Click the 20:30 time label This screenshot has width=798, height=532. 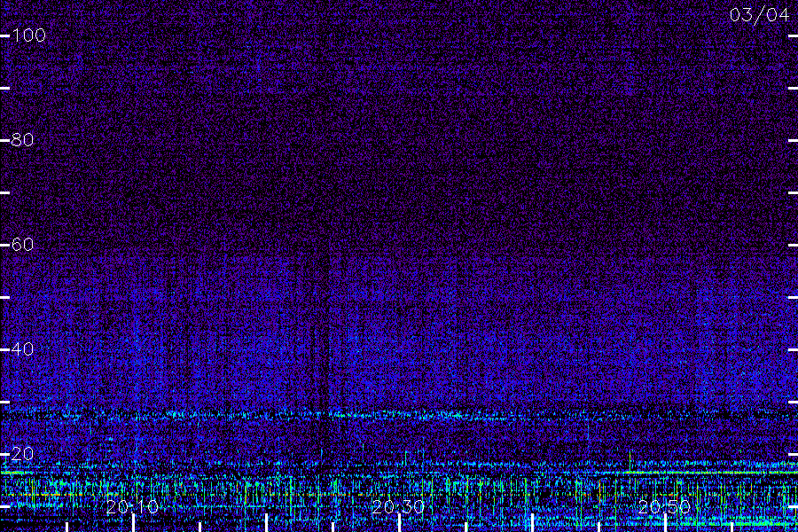pos(398,506)
